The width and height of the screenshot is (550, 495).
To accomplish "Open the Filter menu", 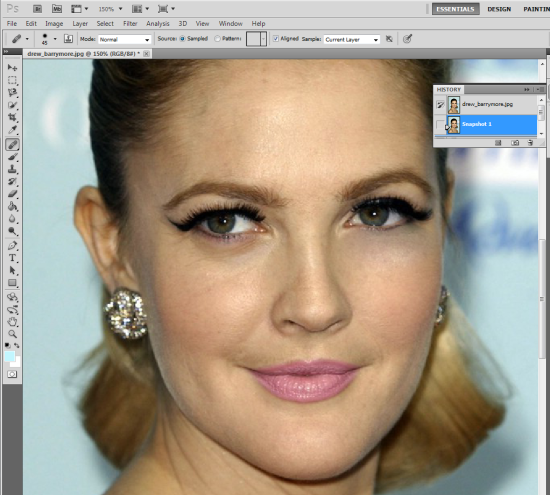I will point(130,24).
